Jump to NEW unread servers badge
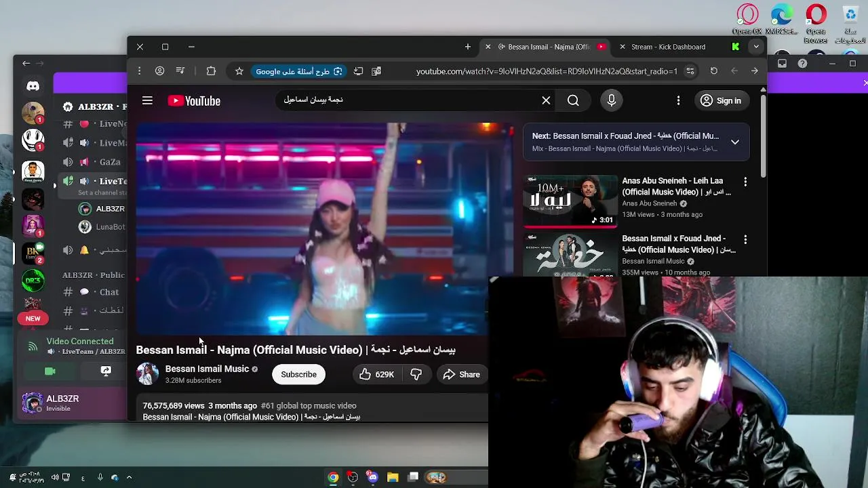The height and width of the screenshot is (488, 868). click(33, 319)
